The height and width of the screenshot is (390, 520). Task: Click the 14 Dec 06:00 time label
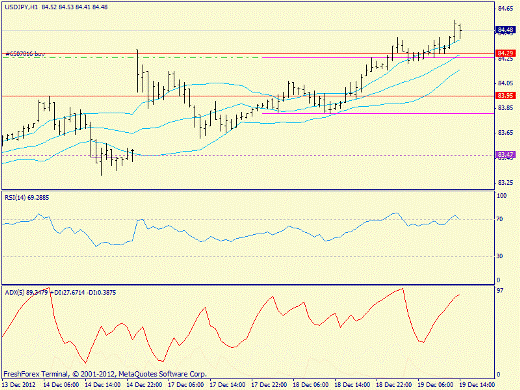pos(61,385)
